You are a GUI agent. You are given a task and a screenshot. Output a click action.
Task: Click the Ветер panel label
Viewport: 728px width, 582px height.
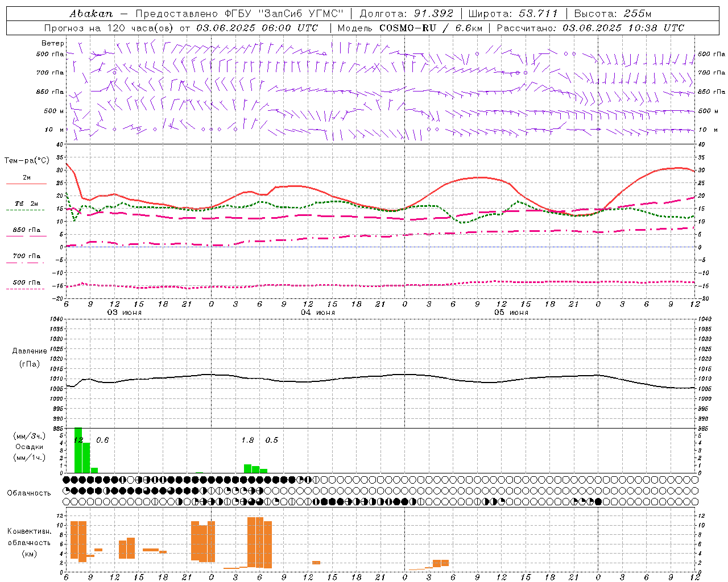(53, 43)
